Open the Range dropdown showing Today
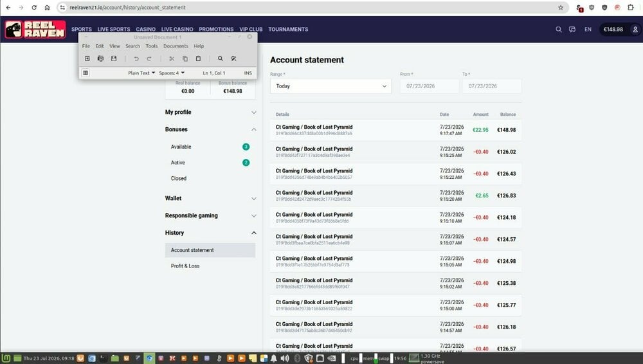This screenshot has width=643, height=364. pyautogui.click(x=331, y=86)
